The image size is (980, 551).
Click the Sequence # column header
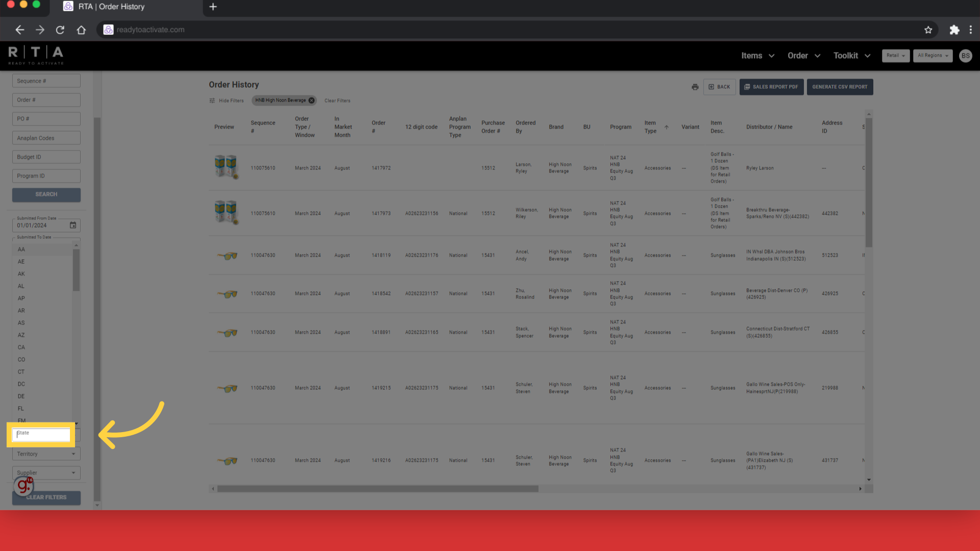[x=263, y=127]
